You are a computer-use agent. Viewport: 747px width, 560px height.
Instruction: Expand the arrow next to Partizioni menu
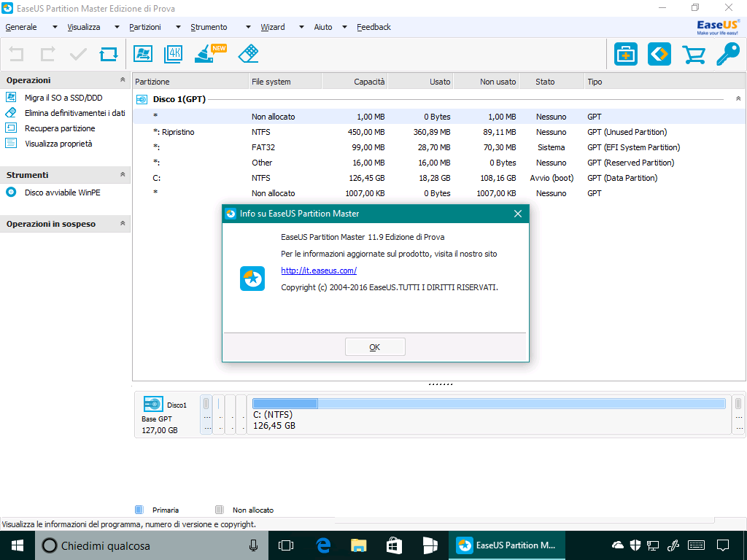point(178,27)
